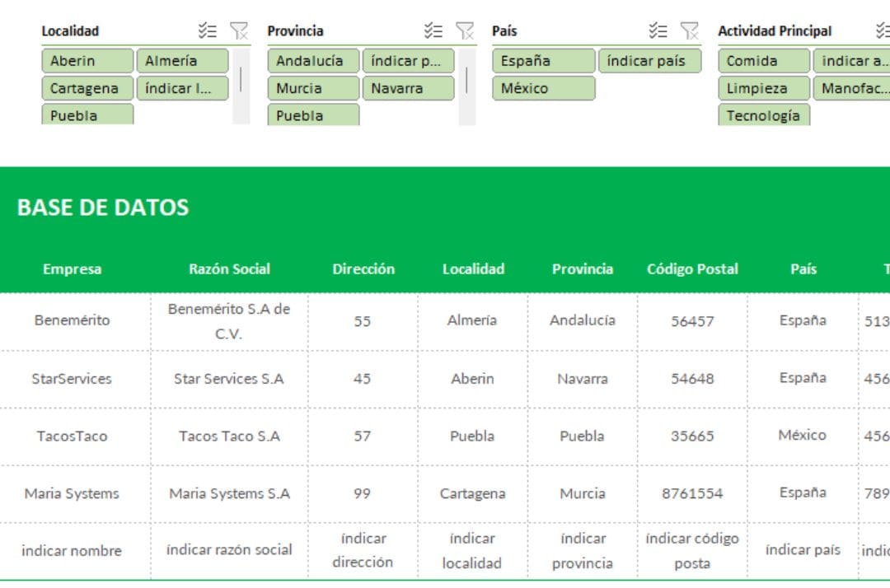Filter by Navarra in Provincia slicer
This screenshot has height=588, width=890.
tap(408, 88)
